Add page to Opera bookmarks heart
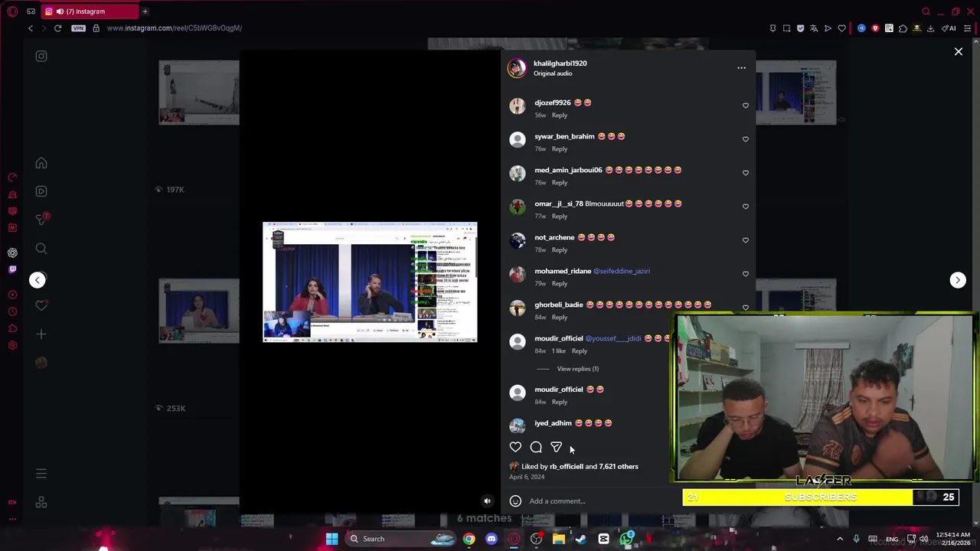Screen dimensions: 980x551 coord(841,28)
